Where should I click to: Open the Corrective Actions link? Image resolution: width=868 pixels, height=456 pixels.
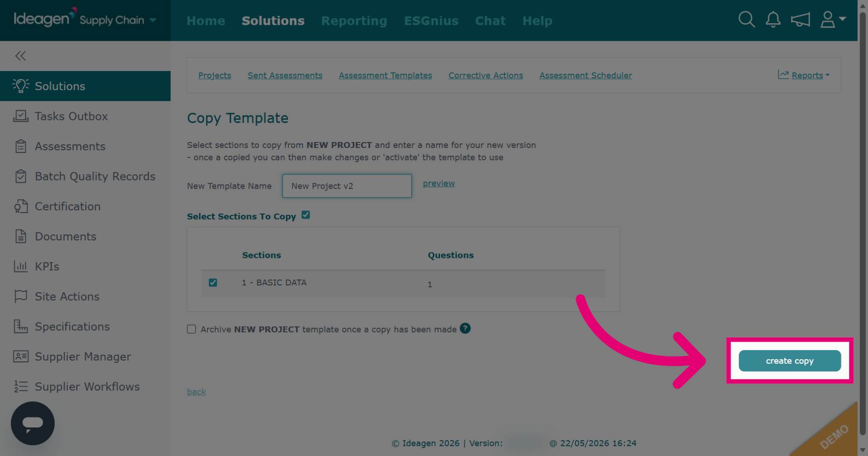[x=486, y=76]
